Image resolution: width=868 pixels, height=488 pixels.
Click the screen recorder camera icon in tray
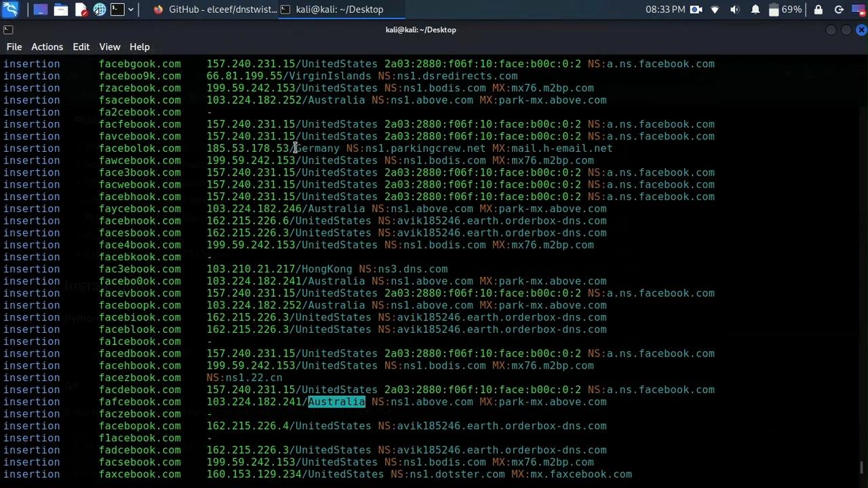coord(696,9)
